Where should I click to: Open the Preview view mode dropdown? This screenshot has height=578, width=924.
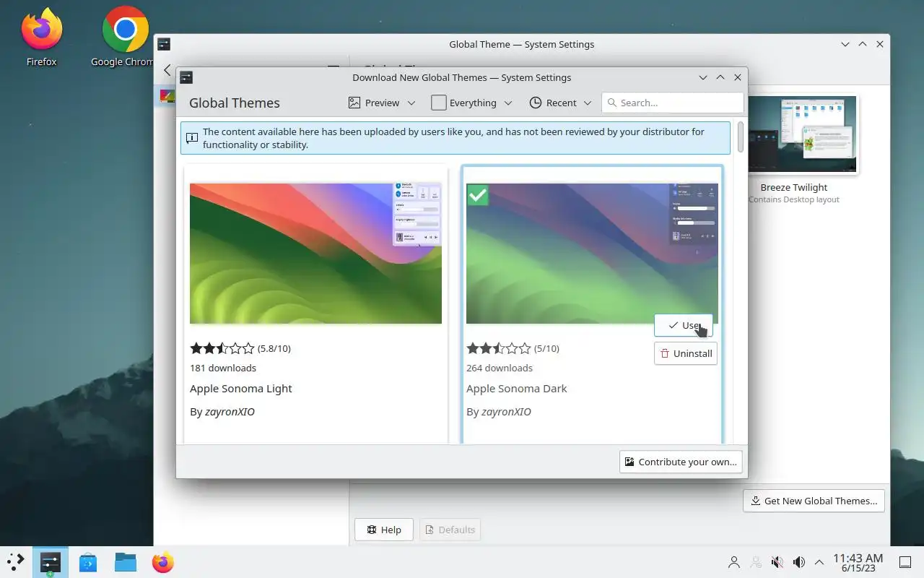pos(382,103)
